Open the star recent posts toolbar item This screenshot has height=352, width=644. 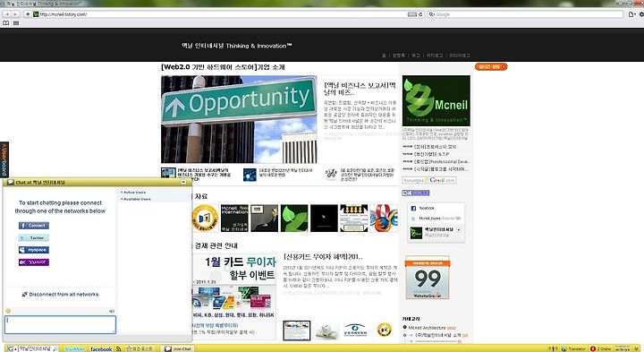point(140,348)
